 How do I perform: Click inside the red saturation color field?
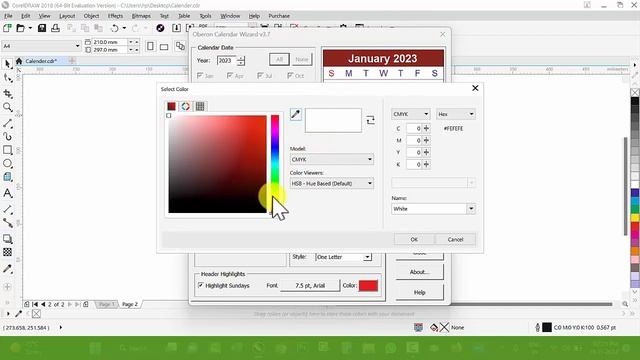pyautogui.click(x=217, y=164)
